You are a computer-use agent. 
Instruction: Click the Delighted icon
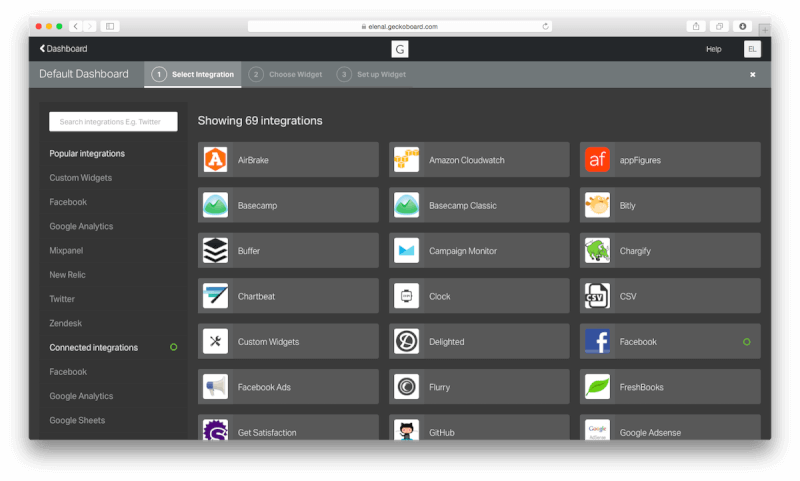point(406,341)
